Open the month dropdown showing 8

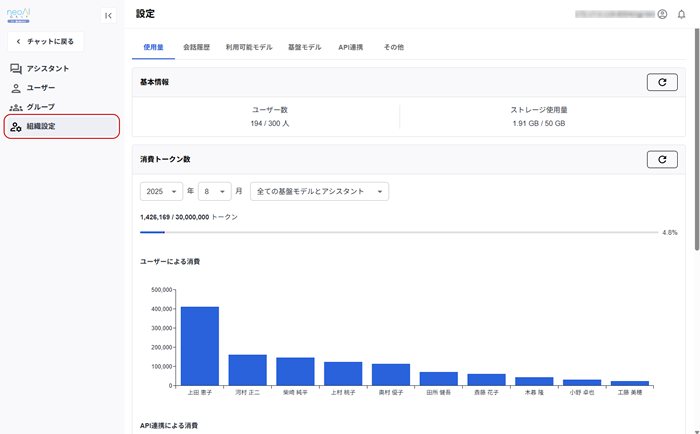[x=214, y=191]
